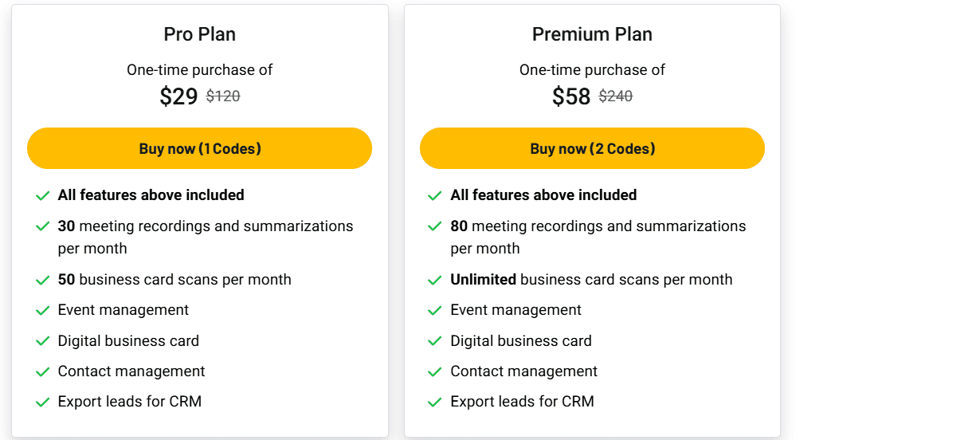Click the crossed-out $120 price
The width and height of the screenshot is (980, 440).
(x=223, y=96)
